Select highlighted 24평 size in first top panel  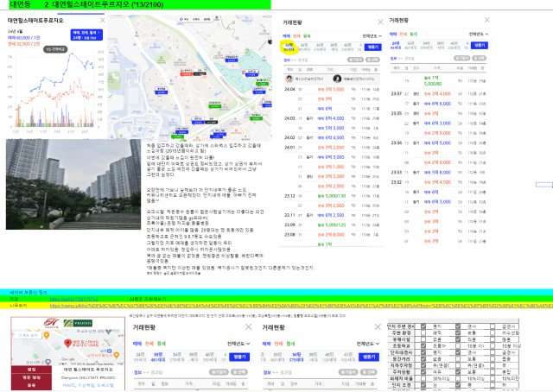289,47
